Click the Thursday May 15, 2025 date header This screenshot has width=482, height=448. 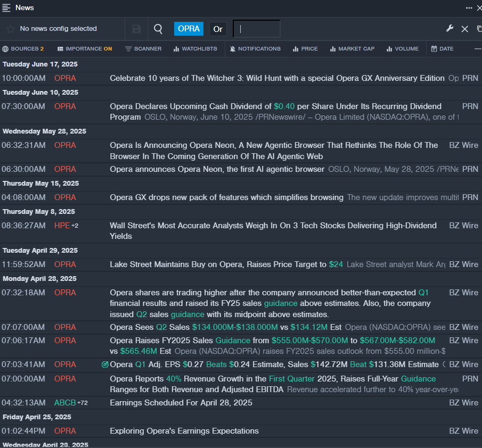(x=41, y=184)
